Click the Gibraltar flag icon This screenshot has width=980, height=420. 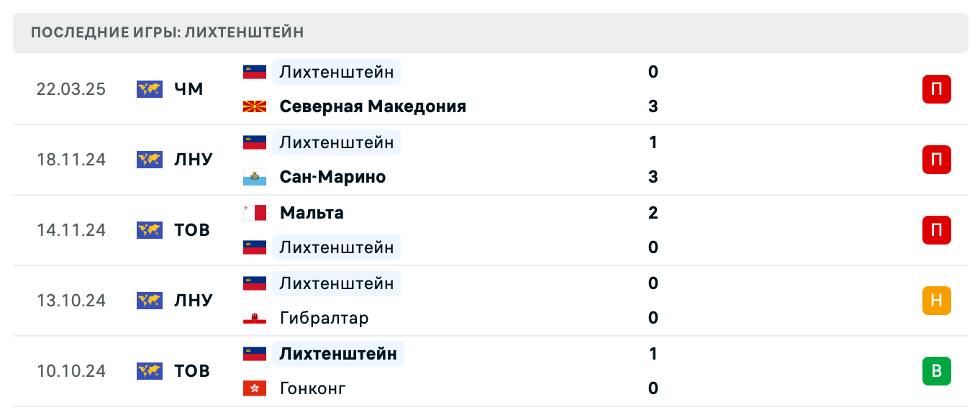coord(255,318)
